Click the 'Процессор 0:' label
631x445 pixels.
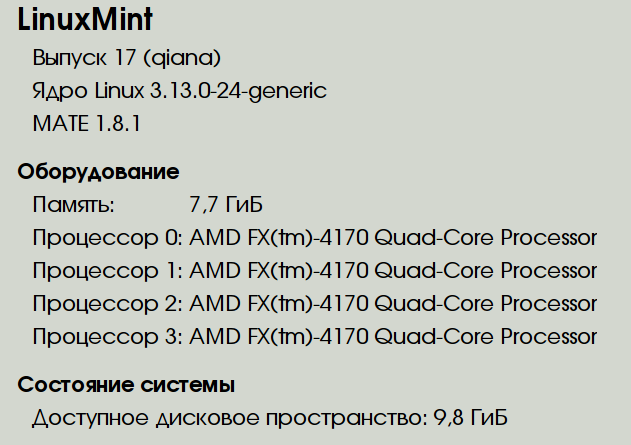107,238
